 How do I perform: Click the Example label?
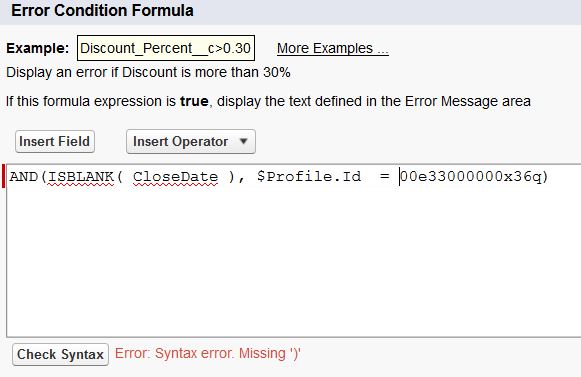click(x=38, y=48)
